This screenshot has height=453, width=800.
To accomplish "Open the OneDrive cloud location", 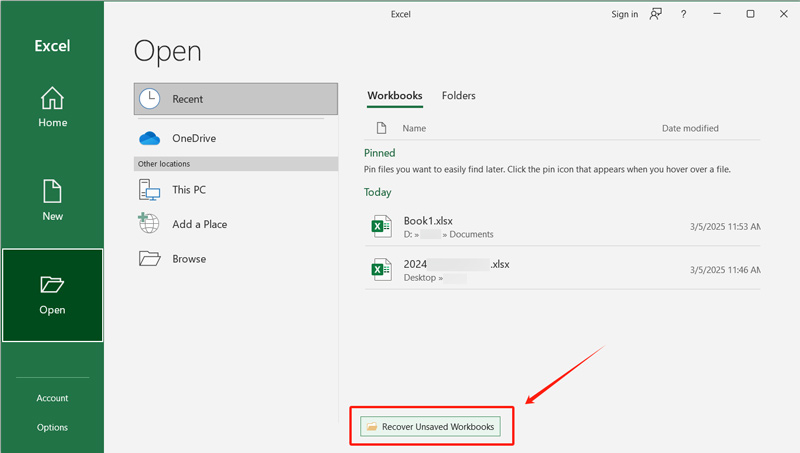I will tap(150, 138).
